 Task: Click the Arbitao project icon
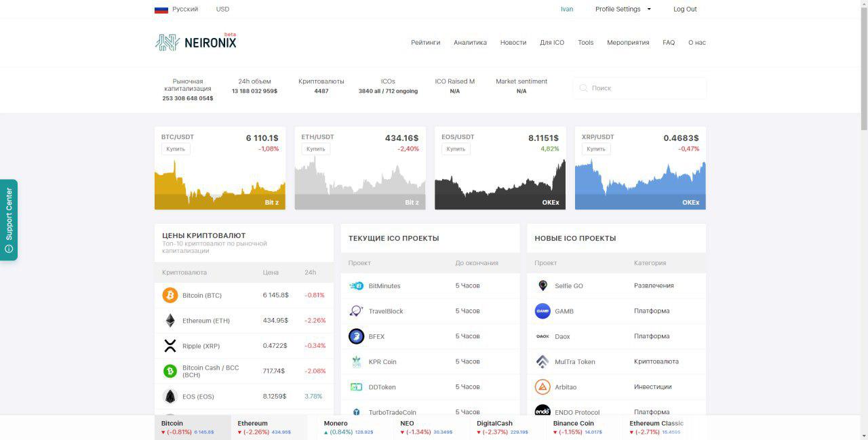click(x=542, y=387)
